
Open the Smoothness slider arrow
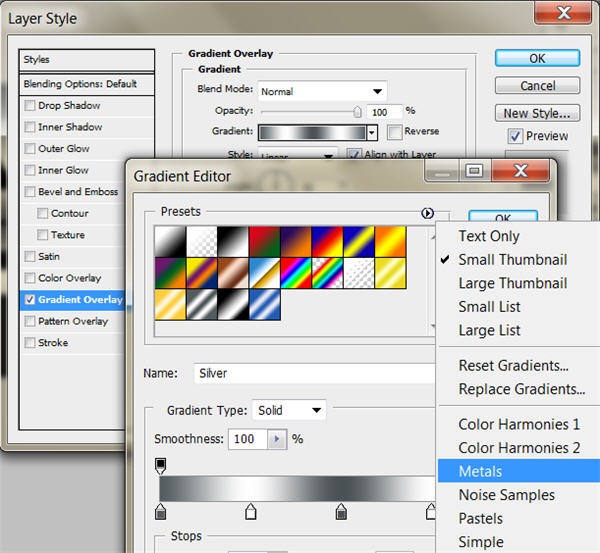tap(277, 439)
